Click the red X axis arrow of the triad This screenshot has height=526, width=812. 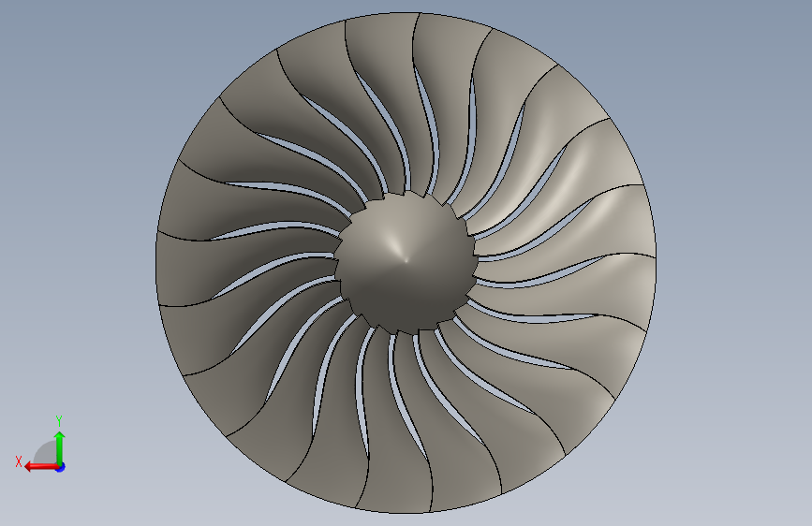click(x=41, y=467)
